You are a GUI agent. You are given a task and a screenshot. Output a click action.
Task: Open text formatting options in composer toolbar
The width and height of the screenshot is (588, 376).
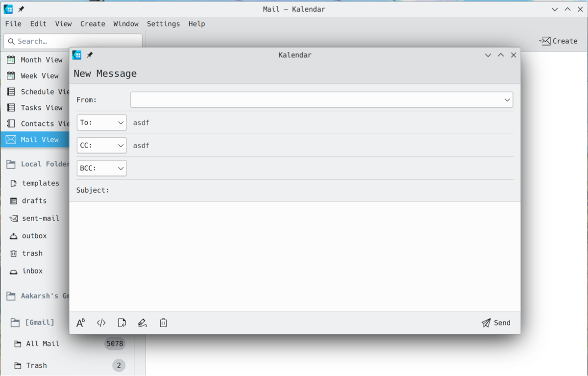pos(81,323)
